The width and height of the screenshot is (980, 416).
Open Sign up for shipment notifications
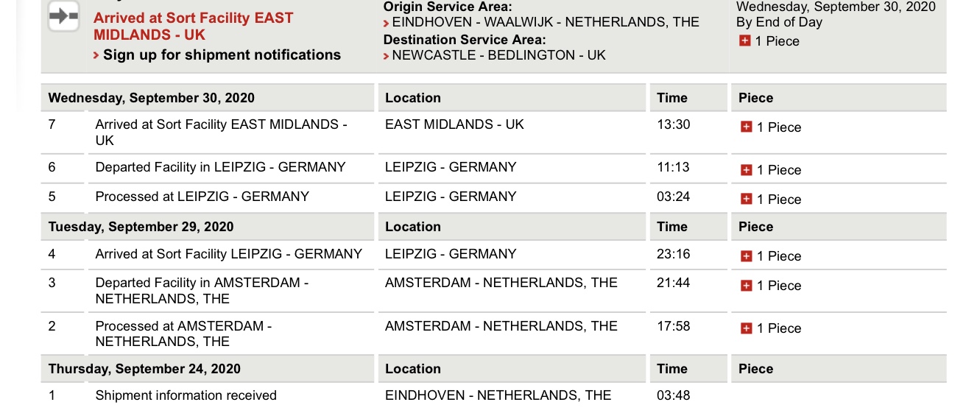222,54
